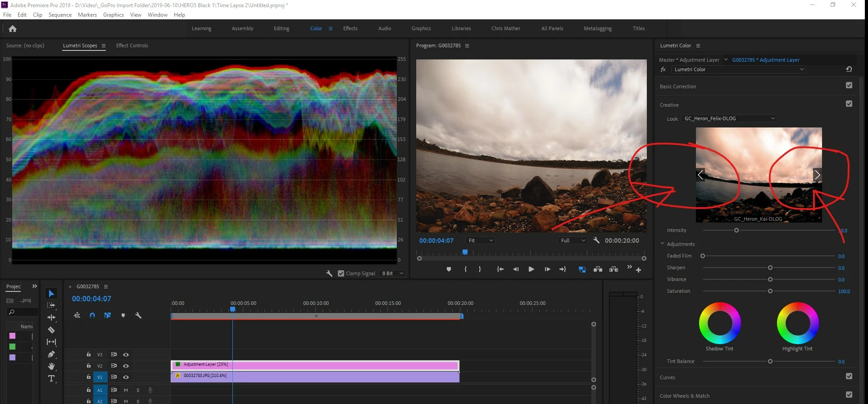Show next Look preview with right arrow

pos(817,175)
